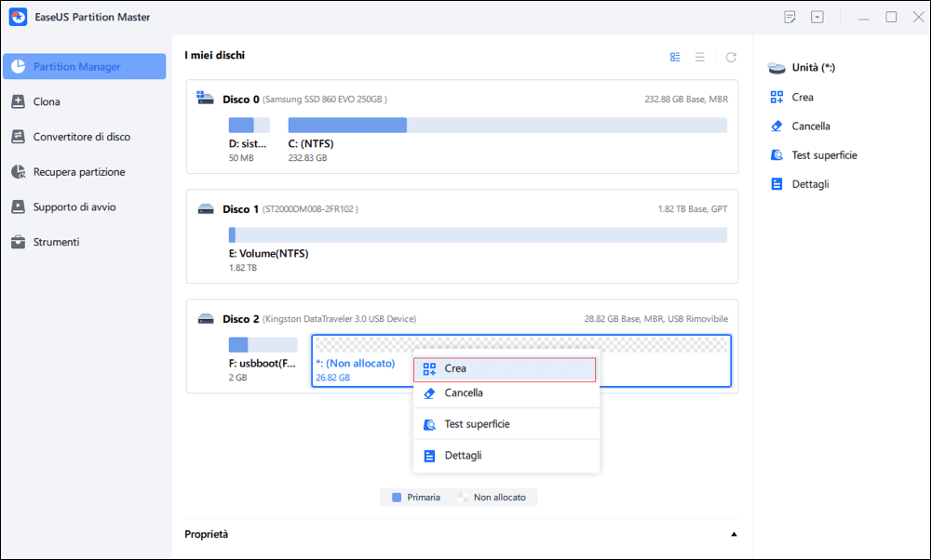Image resolution: width=931 pixels, height=560 pixels.
Task: Click the Unità (*:) drive icon
Action: pyautogui.click(x=776, y=68)
